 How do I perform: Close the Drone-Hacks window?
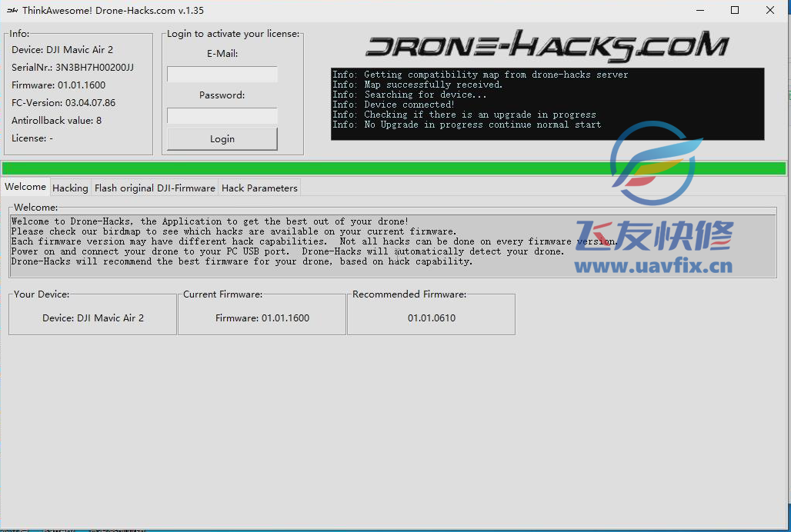point(769,10)
